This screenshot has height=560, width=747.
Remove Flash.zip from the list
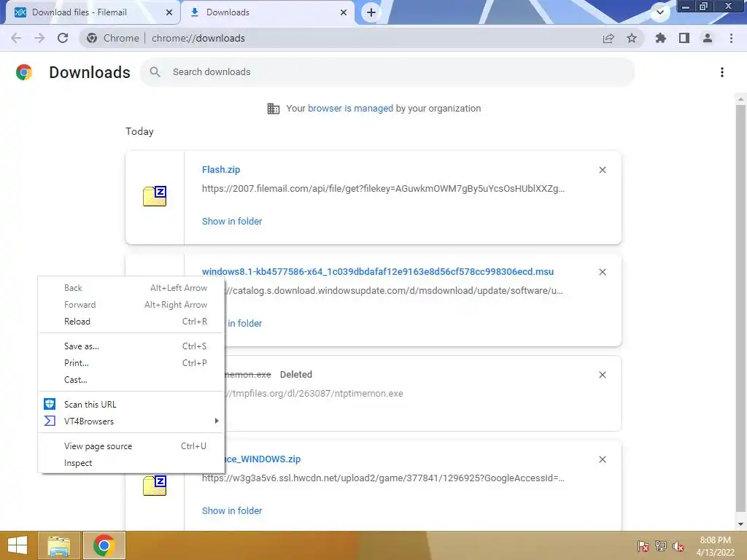[x=603, y=170]
